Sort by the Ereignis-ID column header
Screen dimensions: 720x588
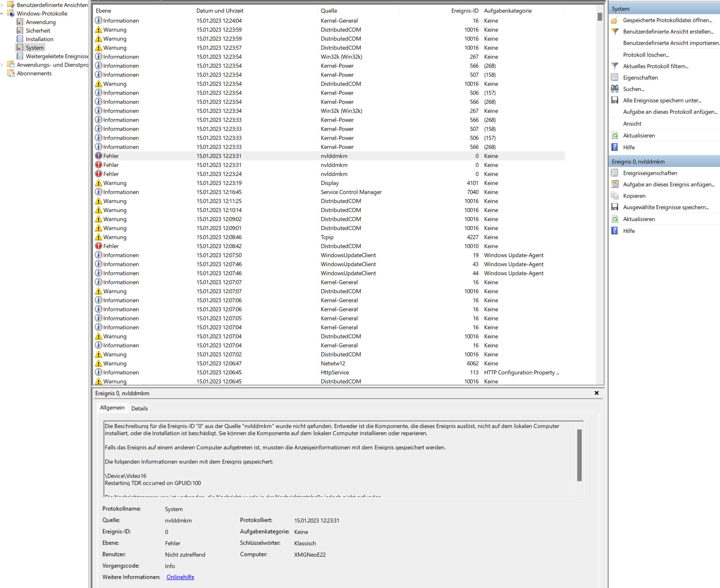coord(464,11)
